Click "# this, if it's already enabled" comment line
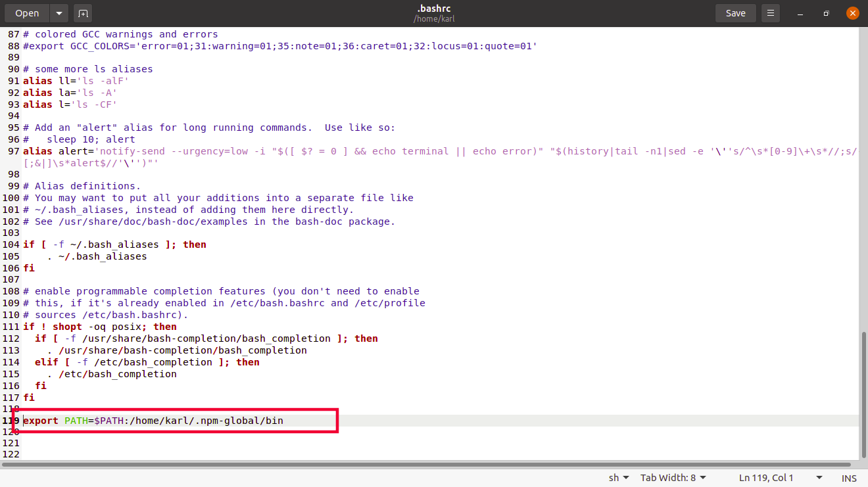 pyautogui.click(x=224, y=303)
